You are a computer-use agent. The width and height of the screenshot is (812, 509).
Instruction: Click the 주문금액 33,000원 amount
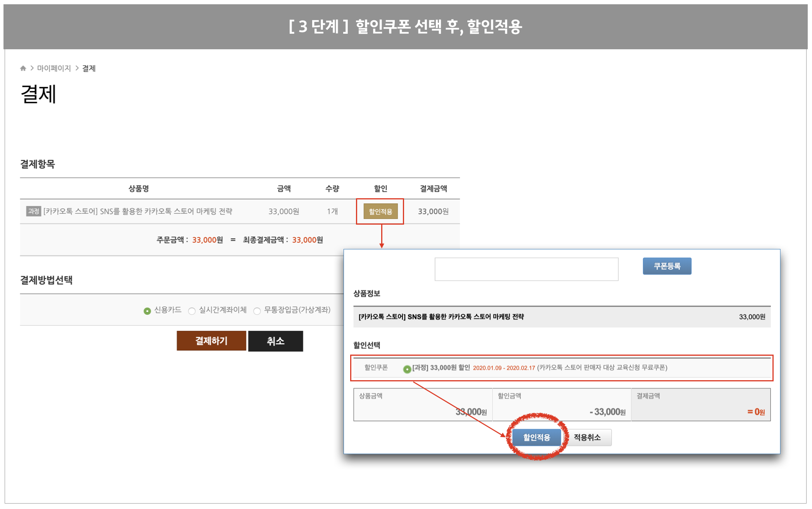207,240
